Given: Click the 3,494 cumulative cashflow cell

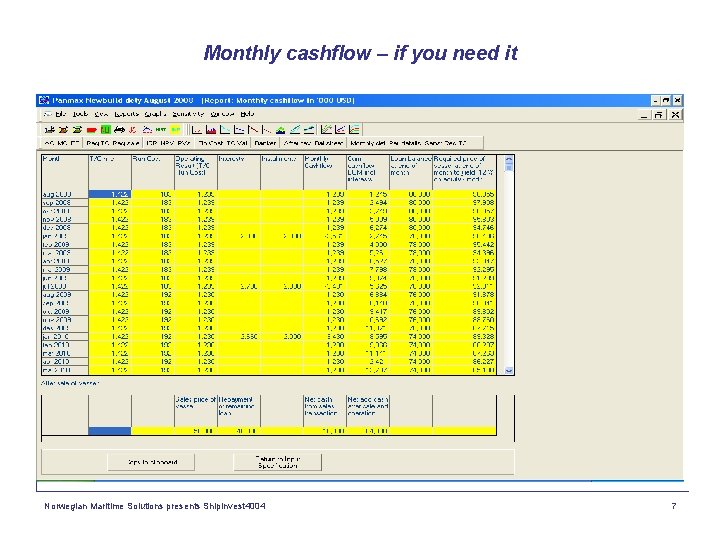Looking at the screenshot, I should point(368,202).
